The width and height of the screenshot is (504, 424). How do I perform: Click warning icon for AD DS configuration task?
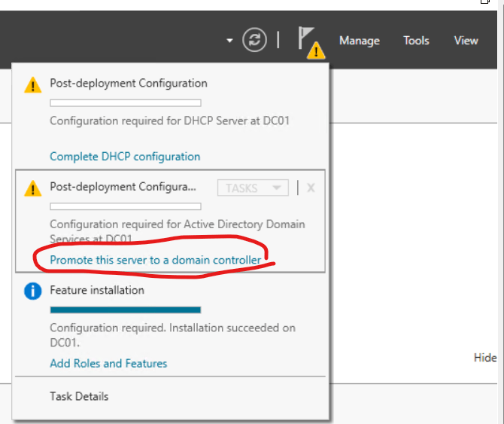click(33, 188)
